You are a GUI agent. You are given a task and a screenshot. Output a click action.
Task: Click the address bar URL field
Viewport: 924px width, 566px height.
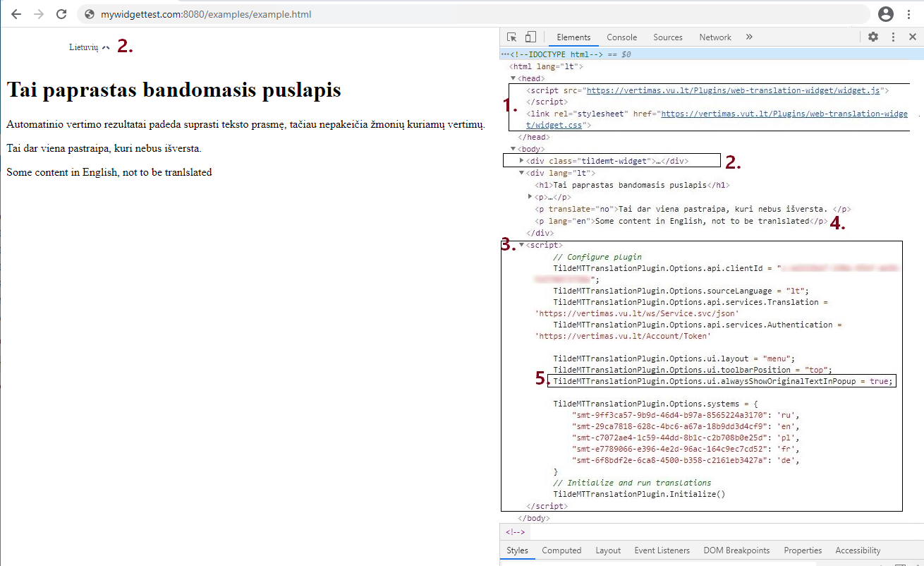pos(473,14)
